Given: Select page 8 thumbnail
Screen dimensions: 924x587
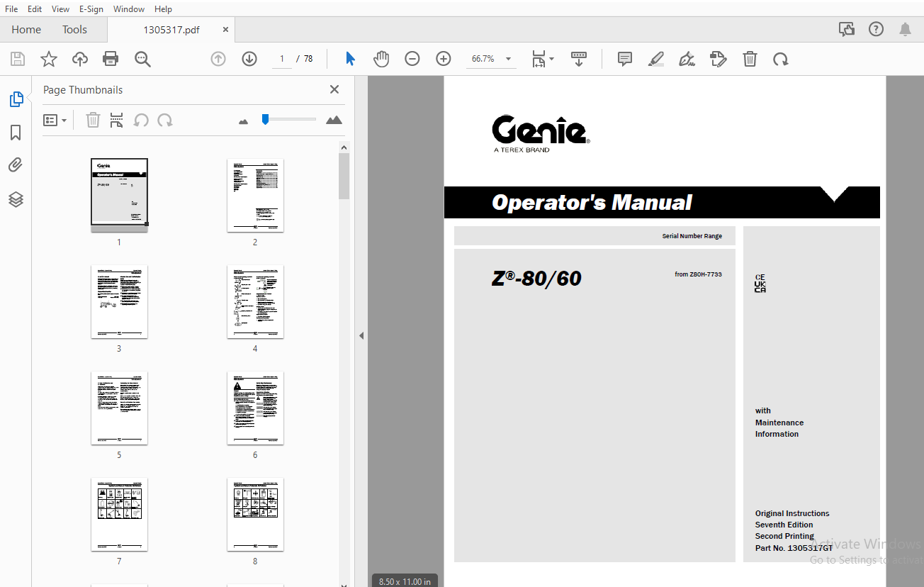Looking at the screenshot, I should [x=255, y=514].
